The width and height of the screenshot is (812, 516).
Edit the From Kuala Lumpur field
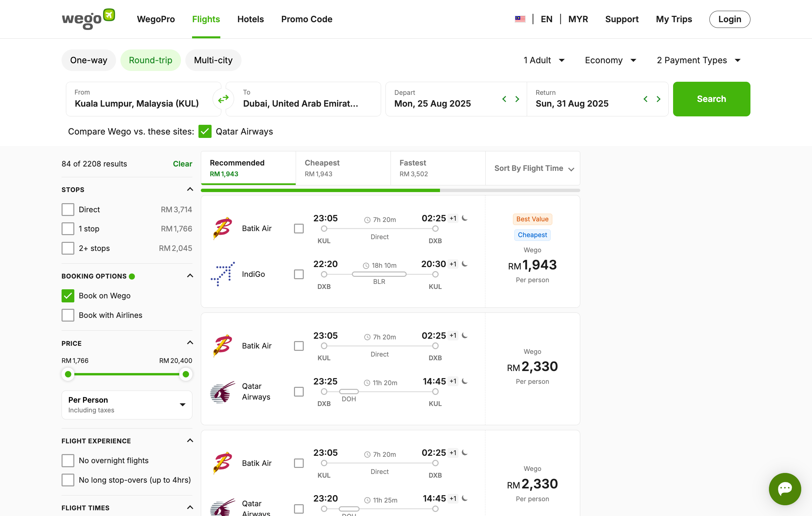143,99
